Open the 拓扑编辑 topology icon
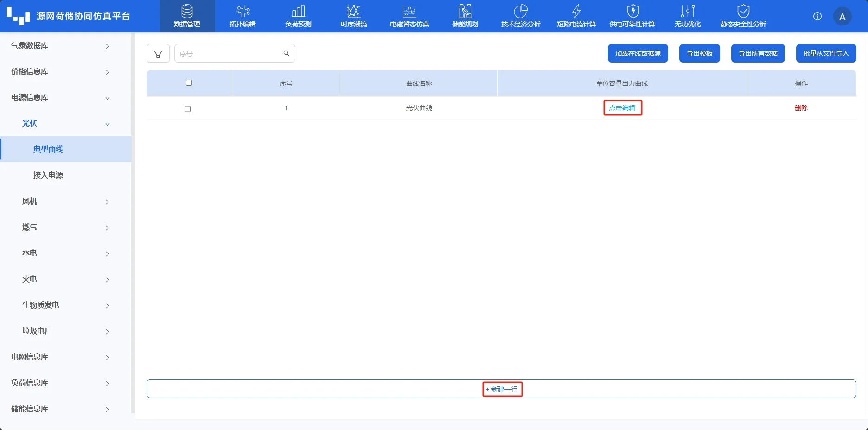Image resolution: width=868 pixels, height=430 pixels. click(243, 11)
